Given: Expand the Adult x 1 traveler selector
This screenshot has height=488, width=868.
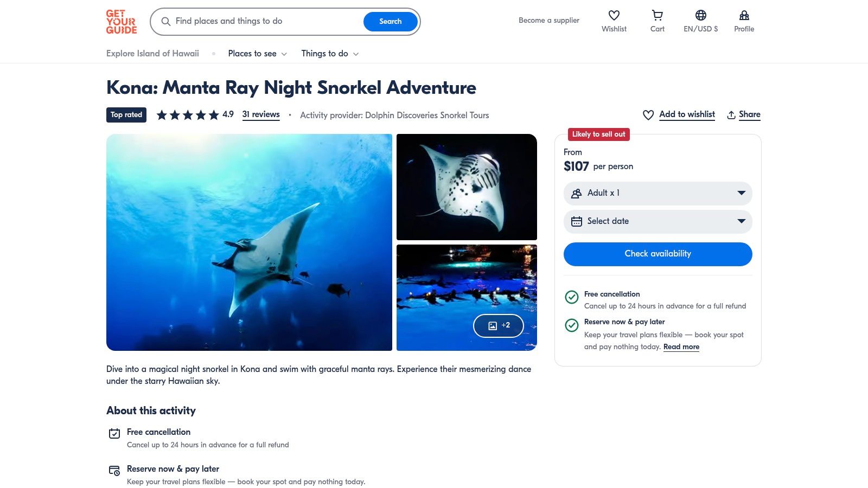Looking at the screenshot, I should point(657,193).
